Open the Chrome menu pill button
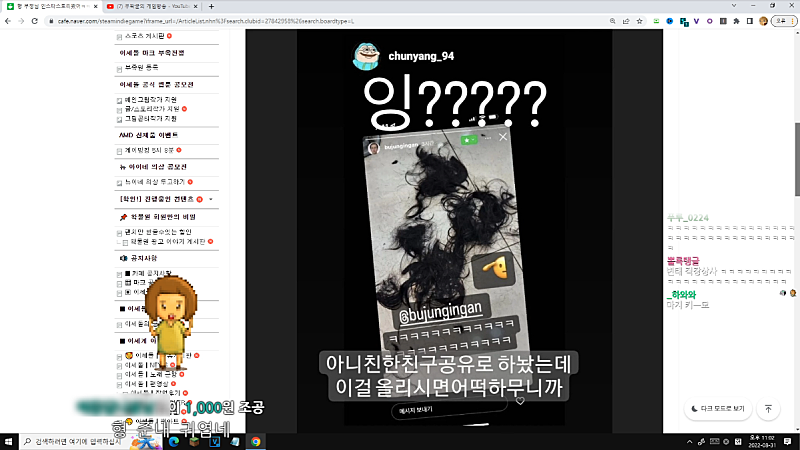This screenshot has height=450, width=800. click(x=784, y=21)
